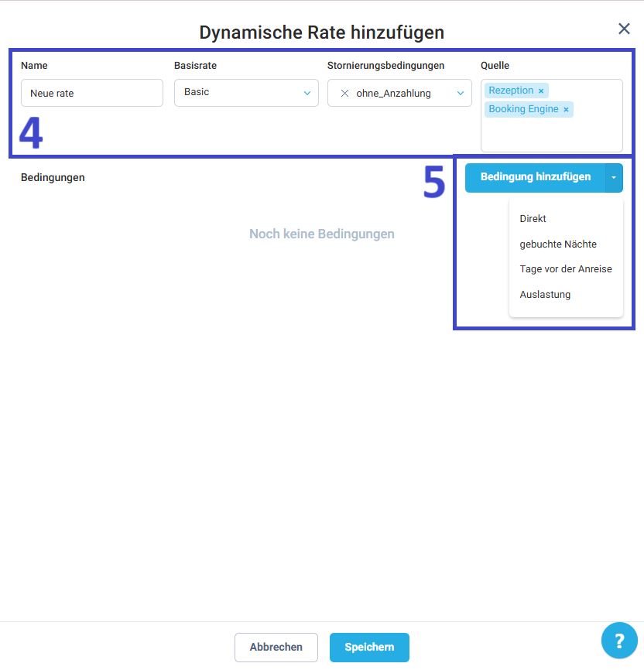Click the Bedingung hinzufügen button
This screenshot has height=670, width=644.
pyautogui.click(x=535, y=177)
